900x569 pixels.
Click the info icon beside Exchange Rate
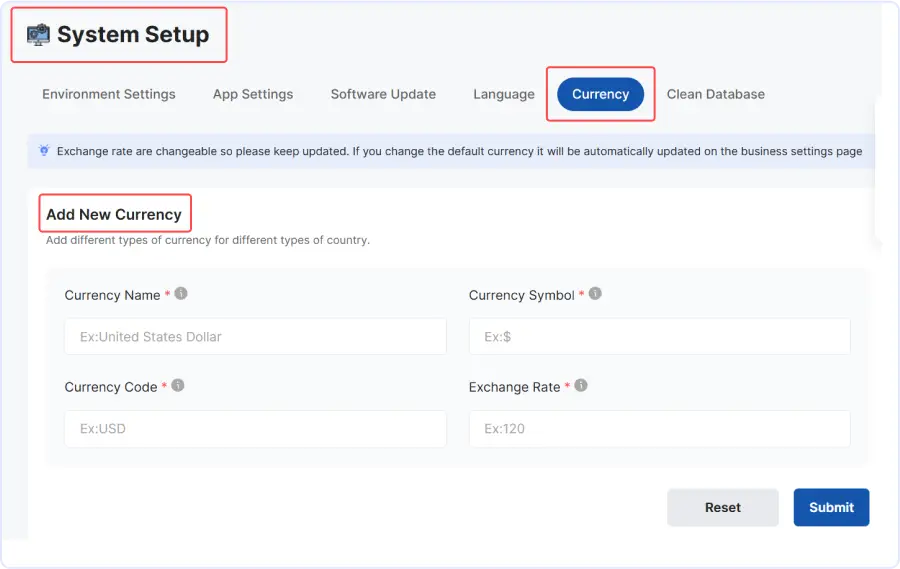(x=581, y=386)
